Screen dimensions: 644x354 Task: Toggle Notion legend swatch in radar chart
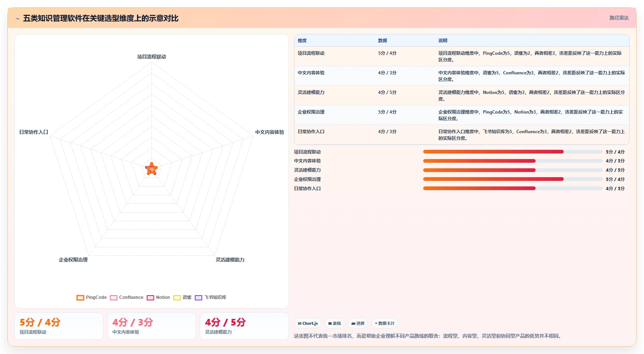[x=150, y=298]
